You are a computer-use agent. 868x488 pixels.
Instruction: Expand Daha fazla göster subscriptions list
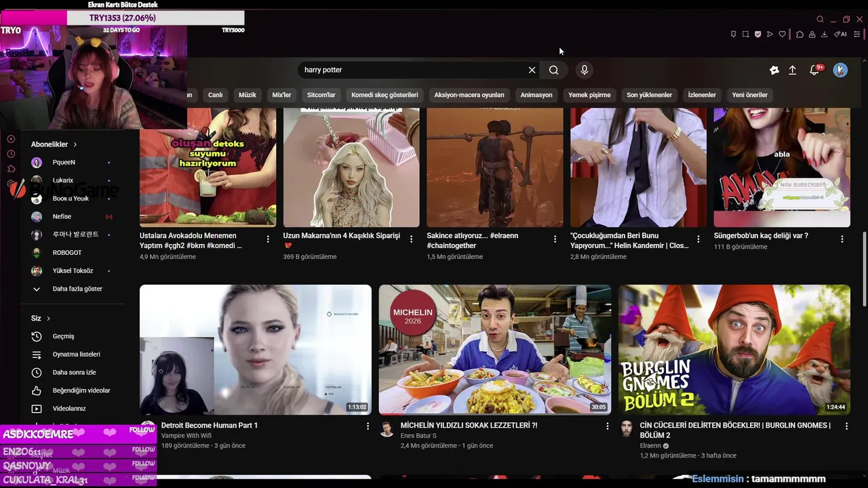click(x=73, y=289)
